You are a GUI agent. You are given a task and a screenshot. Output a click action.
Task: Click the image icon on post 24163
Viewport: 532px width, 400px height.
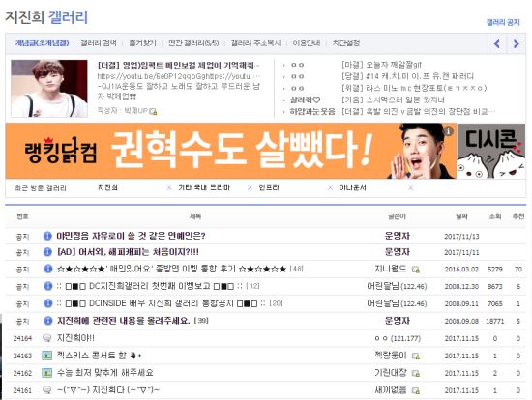pos(46,356)
